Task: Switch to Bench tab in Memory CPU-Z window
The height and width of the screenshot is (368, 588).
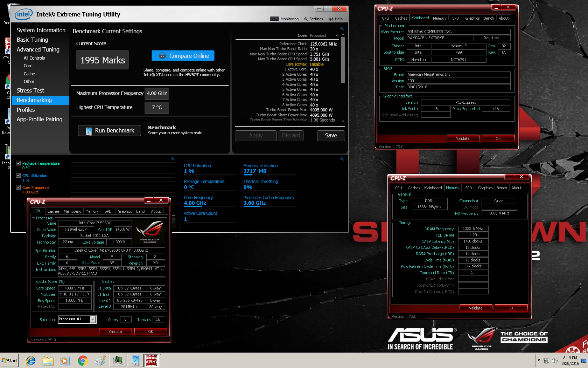Action: point(502,188)
